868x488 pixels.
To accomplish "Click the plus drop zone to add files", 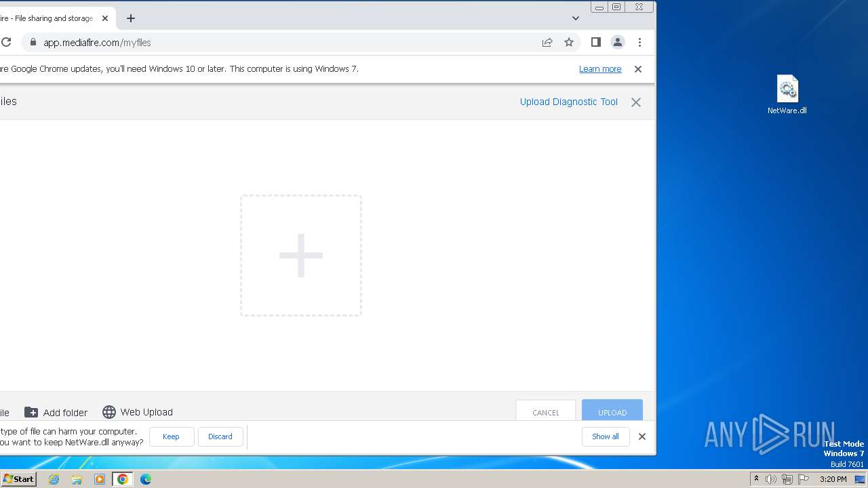I will click(x=301, y=256).
